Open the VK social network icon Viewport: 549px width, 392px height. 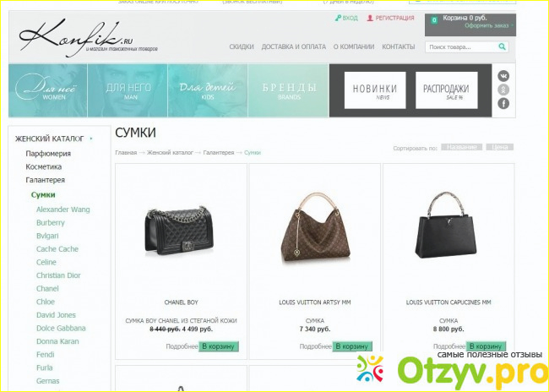point(503,76)
